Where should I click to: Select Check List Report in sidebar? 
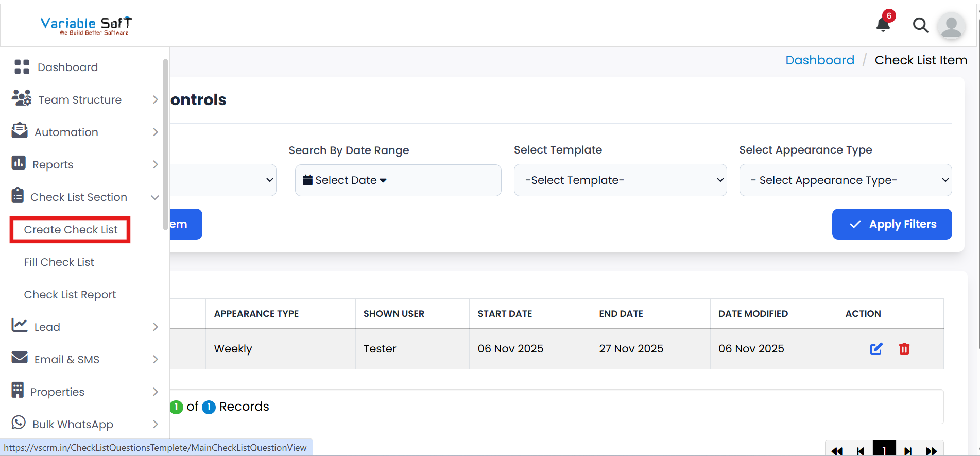click(x=70, y=295)
